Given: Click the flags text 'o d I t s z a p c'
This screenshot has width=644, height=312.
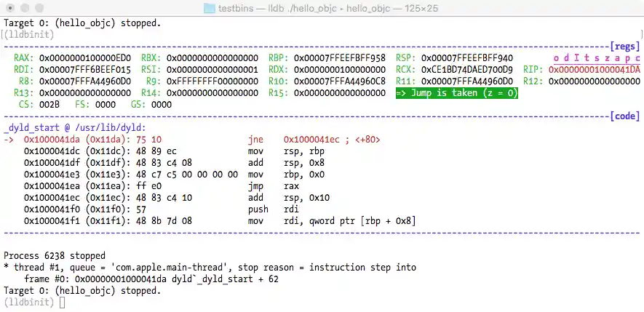Looking at the screenshot, I should point(597,58).
